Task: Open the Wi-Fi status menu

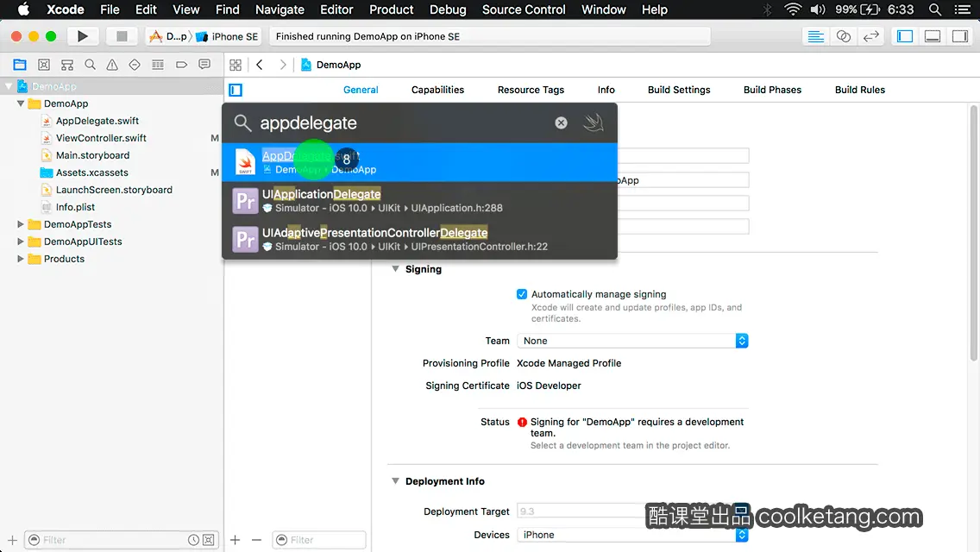Action: pyautogui.click(x=793, y=9)
